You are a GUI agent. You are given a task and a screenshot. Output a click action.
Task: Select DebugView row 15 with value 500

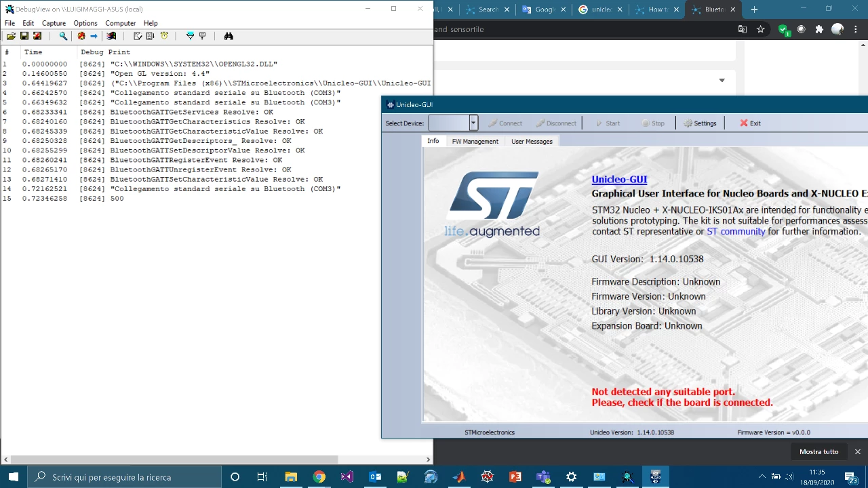(x=216, y=199)
